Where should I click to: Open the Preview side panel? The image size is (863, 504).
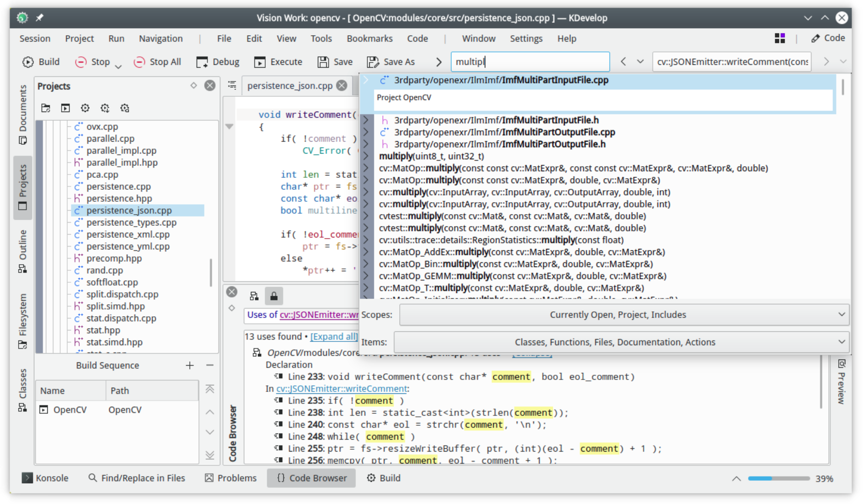pyautogui.click(x=842, y=382)
